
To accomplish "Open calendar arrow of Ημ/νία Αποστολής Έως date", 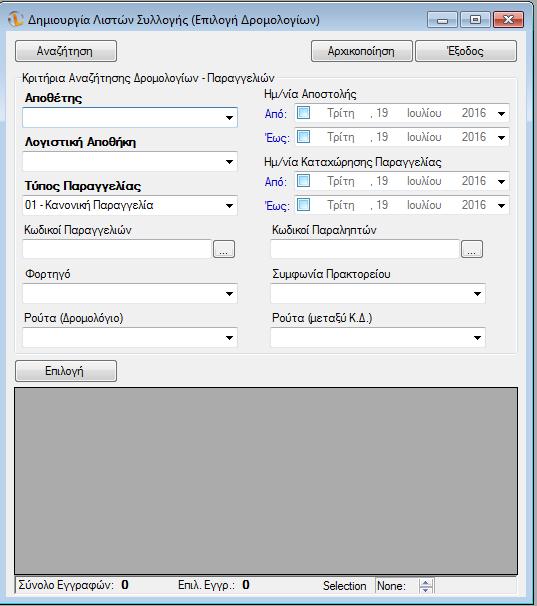I will pyautogui.click(x=501, y=138).
